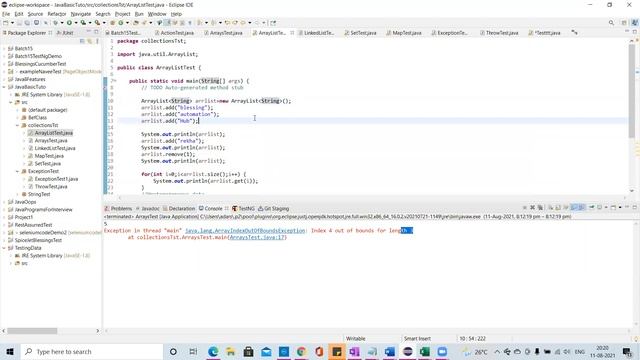Click Cortana circle icon in taskbar
640x360 pixels.
173,351
